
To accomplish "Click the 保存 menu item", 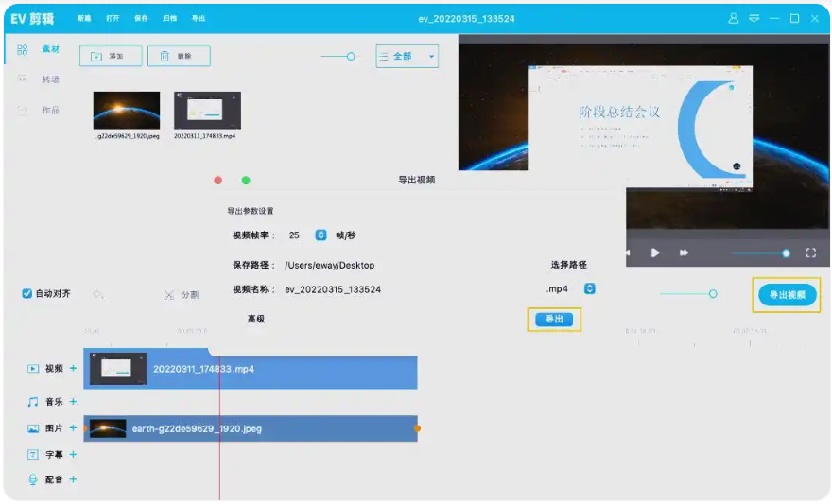I will point(141,18).
